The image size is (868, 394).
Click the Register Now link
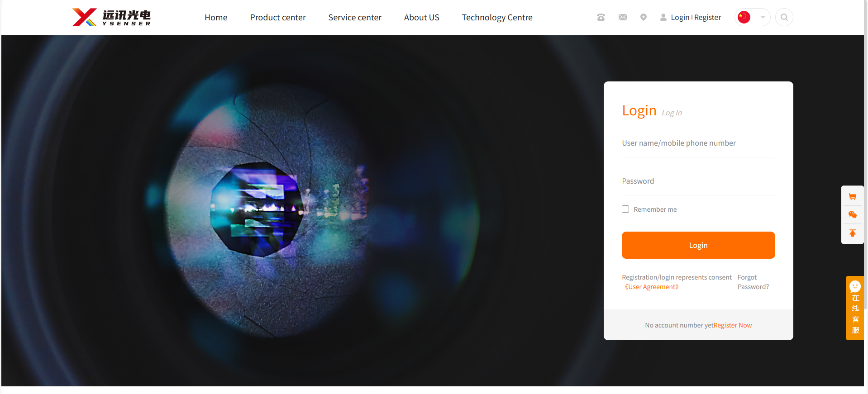coord(732,325)
